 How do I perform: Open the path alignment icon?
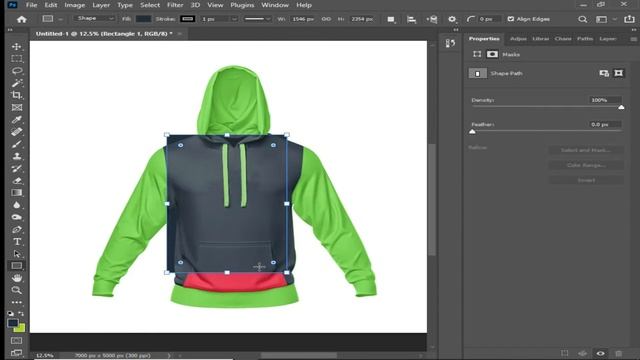[411, 19]
